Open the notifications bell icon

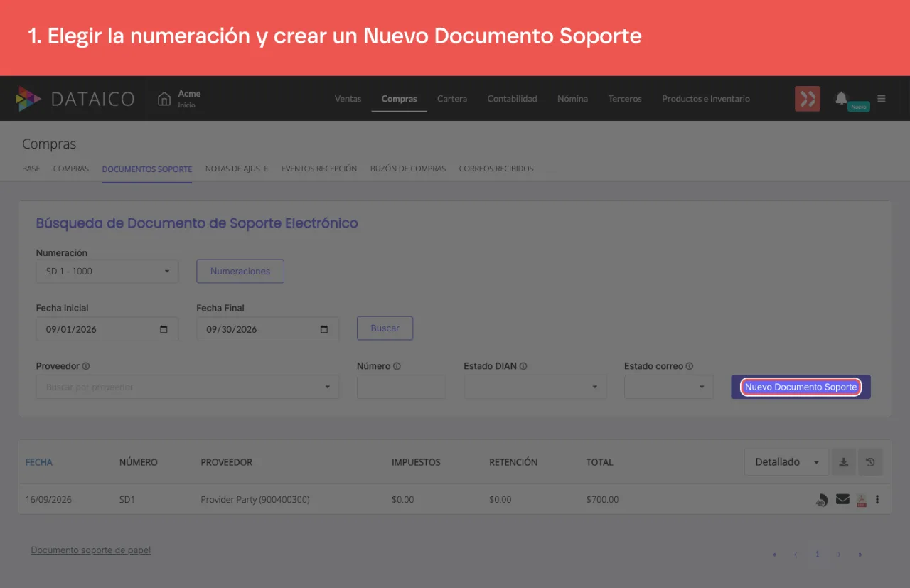tap(841, 98)
